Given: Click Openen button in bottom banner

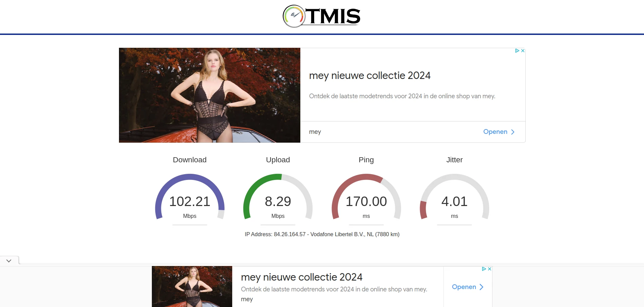Looking at the screenshot, I should 468,287.
